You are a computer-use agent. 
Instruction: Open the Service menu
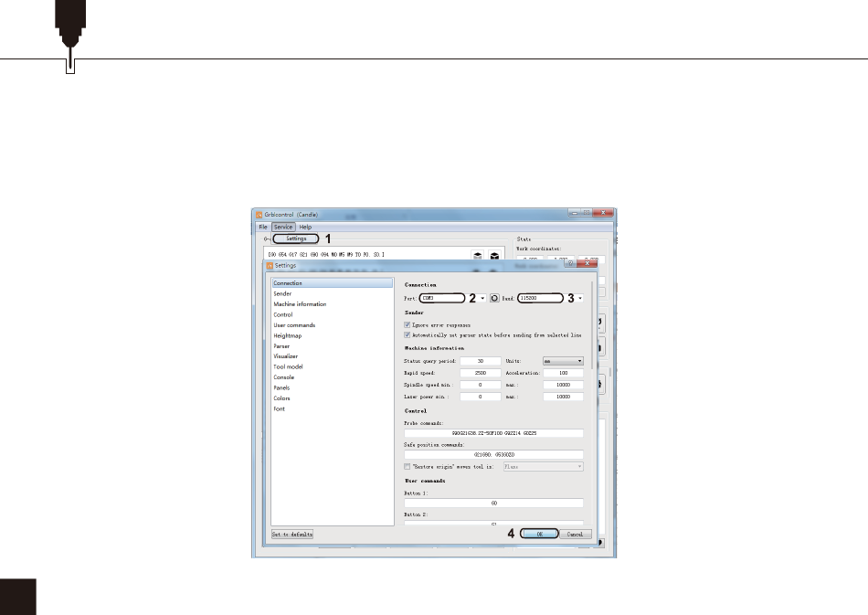[x=283, y=227]
